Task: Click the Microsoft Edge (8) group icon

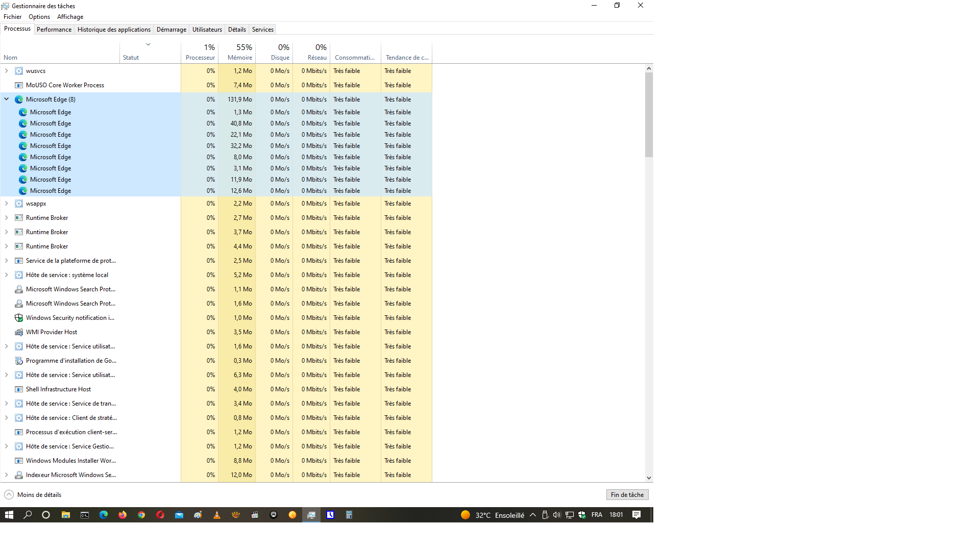Action: (x=19, y=99)
